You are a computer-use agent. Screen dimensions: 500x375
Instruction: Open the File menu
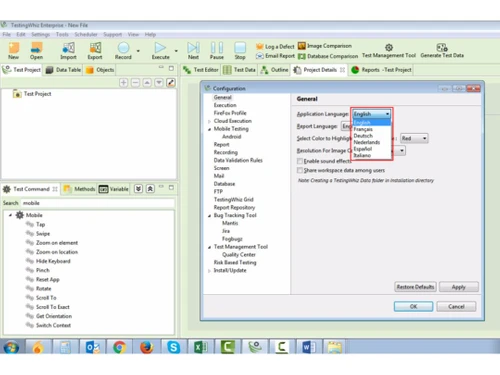point(6,34)
